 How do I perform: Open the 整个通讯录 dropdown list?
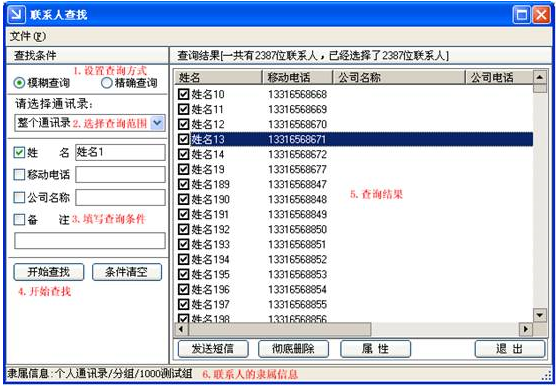tap(157, 123)
